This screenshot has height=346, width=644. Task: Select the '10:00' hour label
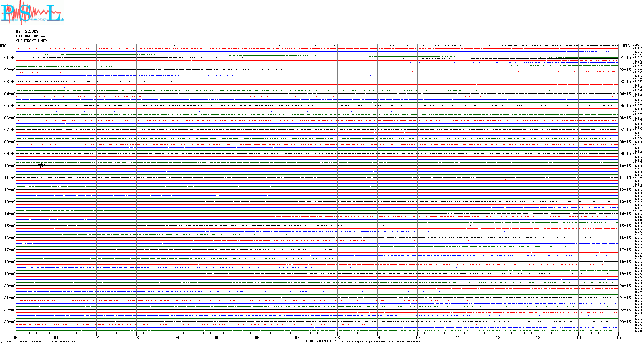(10, 166)
